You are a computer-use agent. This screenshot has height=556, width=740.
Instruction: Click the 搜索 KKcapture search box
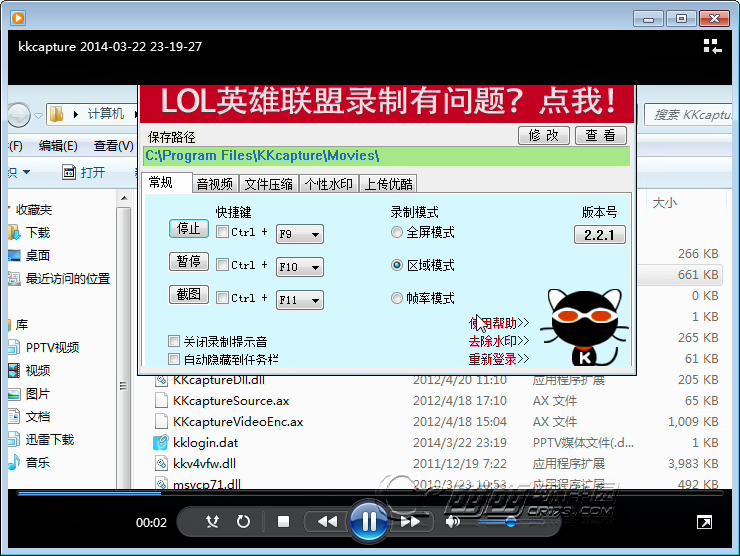click(x=688, y=114)
